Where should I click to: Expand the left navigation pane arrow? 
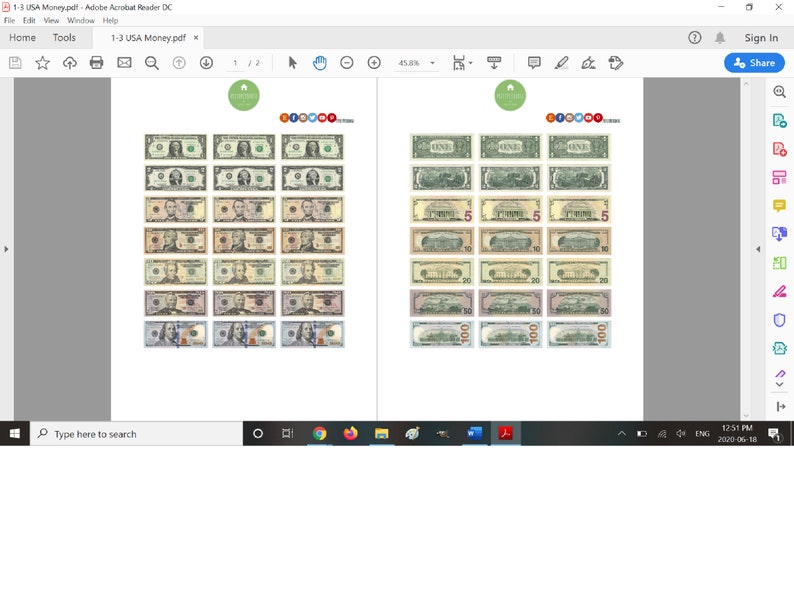(x=6, y=249)
